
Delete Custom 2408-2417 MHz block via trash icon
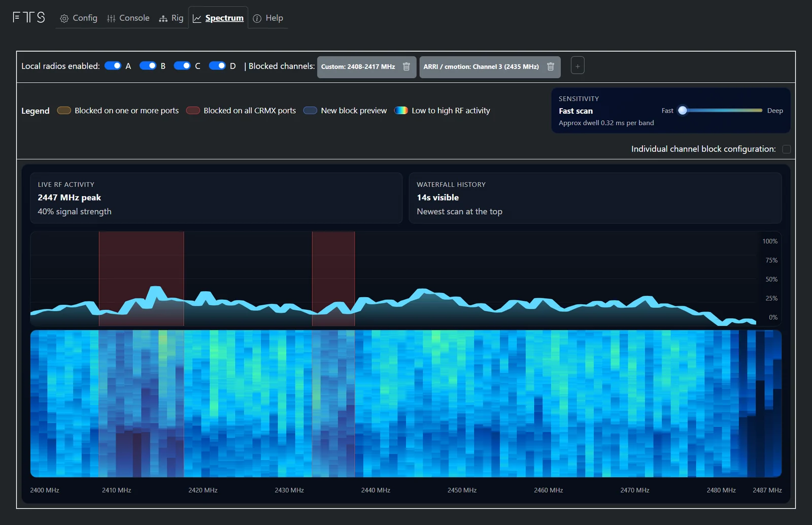(x=407, y=66)
